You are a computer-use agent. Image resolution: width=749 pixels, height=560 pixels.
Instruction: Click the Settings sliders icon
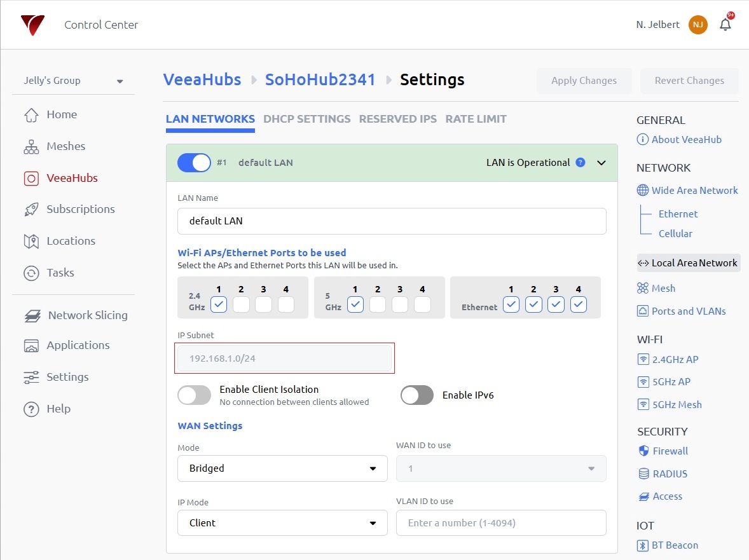32,377
